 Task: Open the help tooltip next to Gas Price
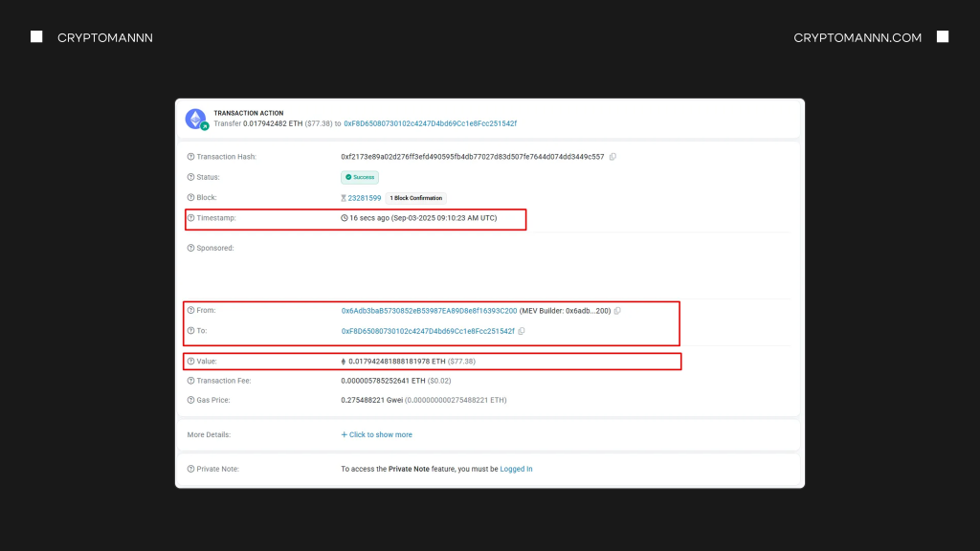(189, 400)
